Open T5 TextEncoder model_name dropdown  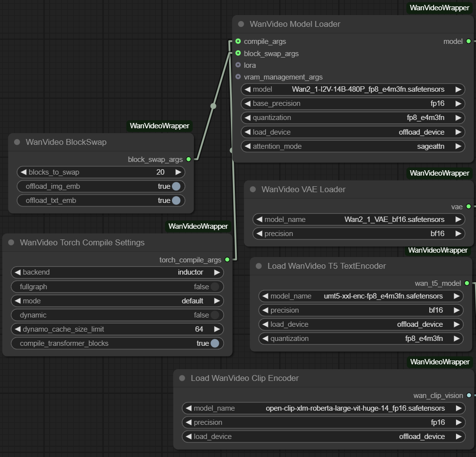coord(361,296)
